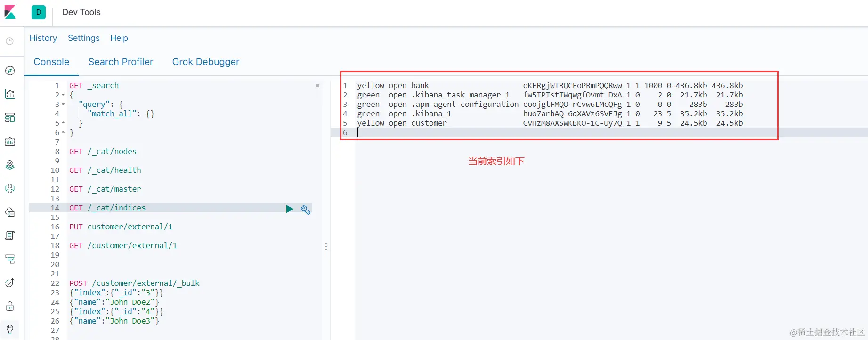Select the PUT customer/external/1 request
Screen dimensions: 868x340
point(121,227)
